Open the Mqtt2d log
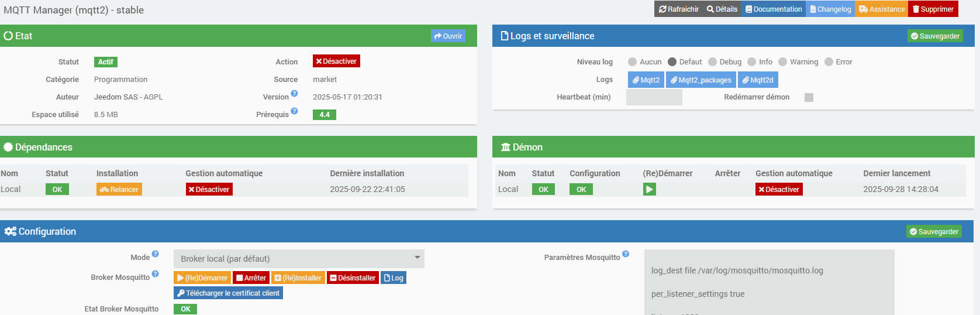The height and width of the screenshot is (315, 980). [758, 80]
